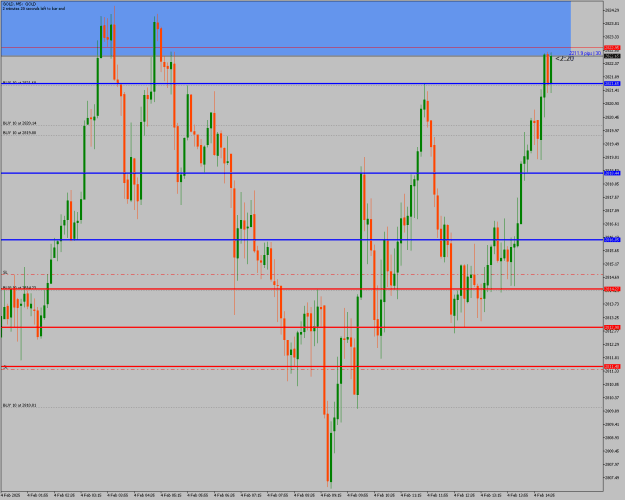Select the blue shaded rectangle zone
The width and height of the screenshot is (625, 500).
click(286, 28)
